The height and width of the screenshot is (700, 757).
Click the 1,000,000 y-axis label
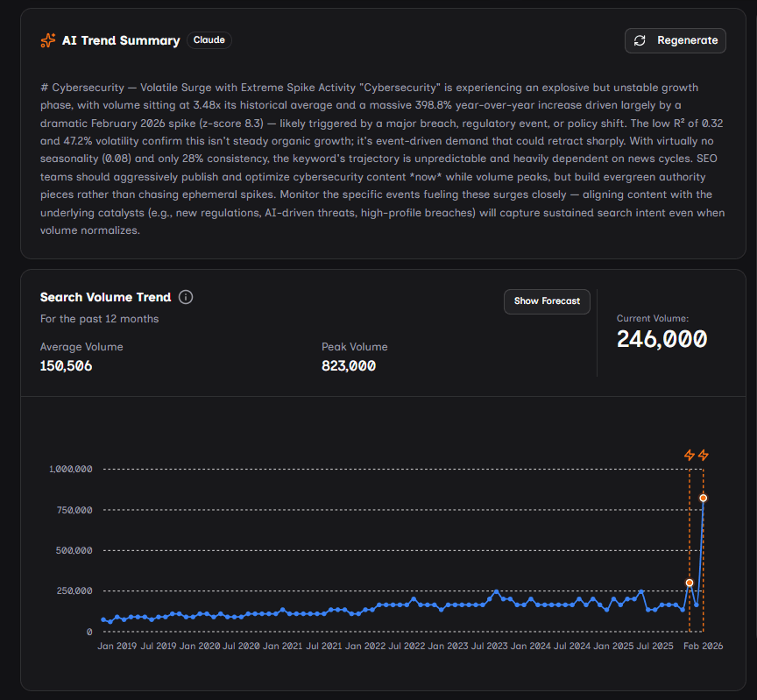click(70, 469)
